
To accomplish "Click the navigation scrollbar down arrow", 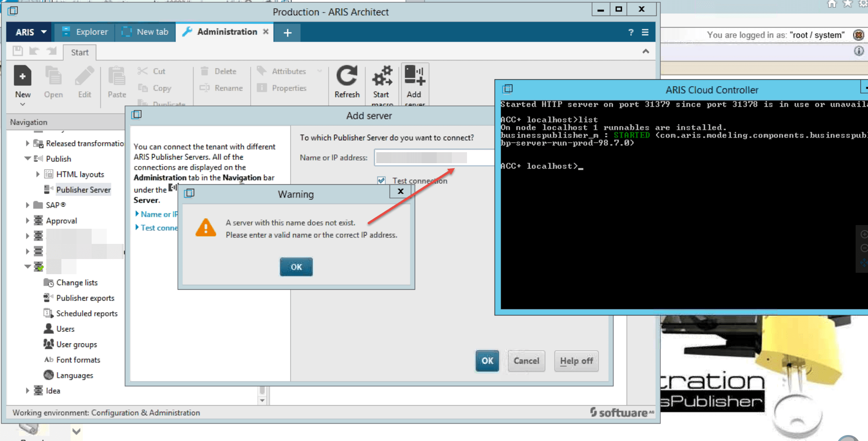I will 262,400.
